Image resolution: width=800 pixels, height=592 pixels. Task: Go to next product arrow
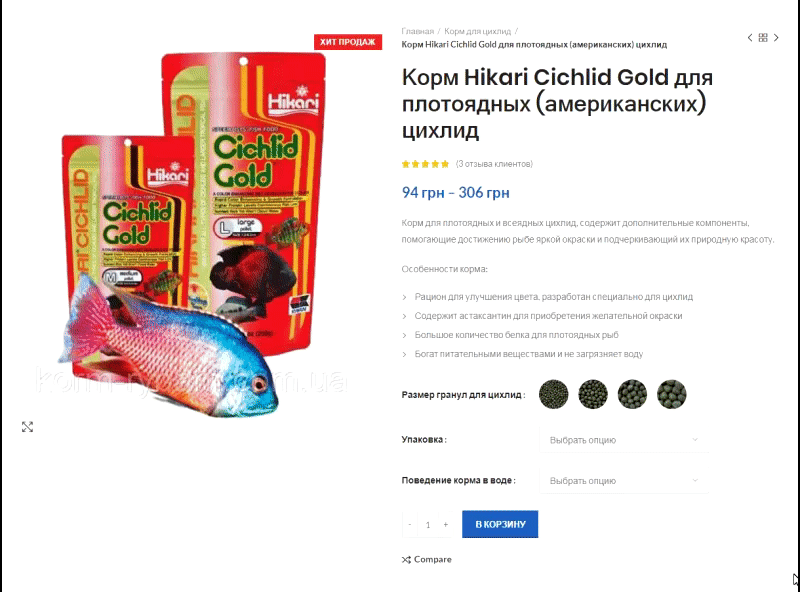[x=776, y=38]
